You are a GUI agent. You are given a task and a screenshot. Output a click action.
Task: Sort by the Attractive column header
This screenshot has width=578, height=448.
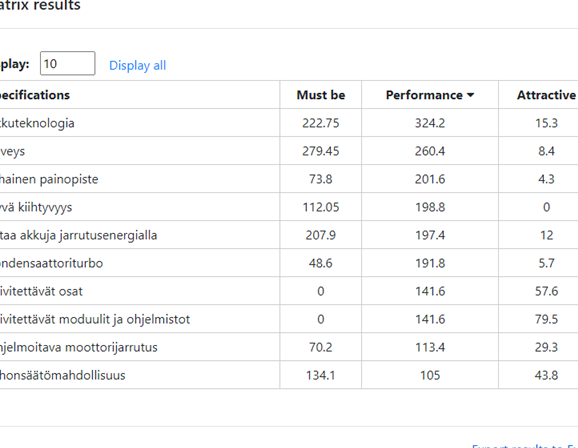(x=546, y=95)
